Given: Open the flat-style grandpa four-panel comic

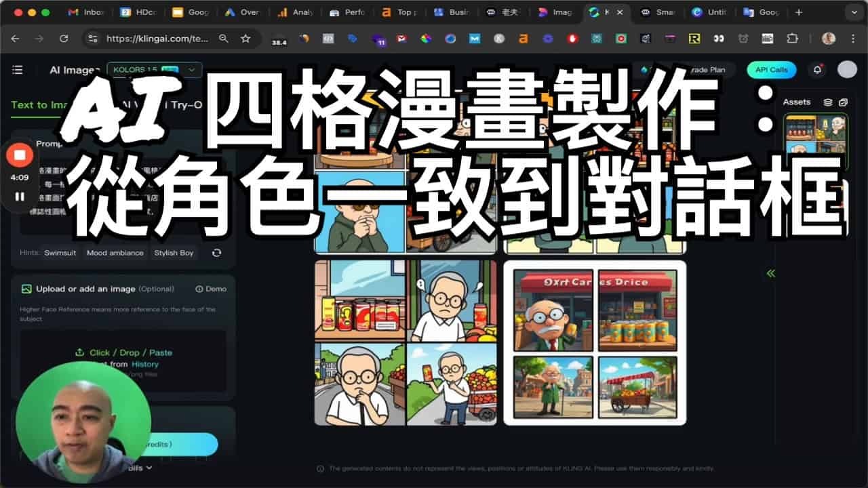Looking at the screenshot, I should pos(406,342).
